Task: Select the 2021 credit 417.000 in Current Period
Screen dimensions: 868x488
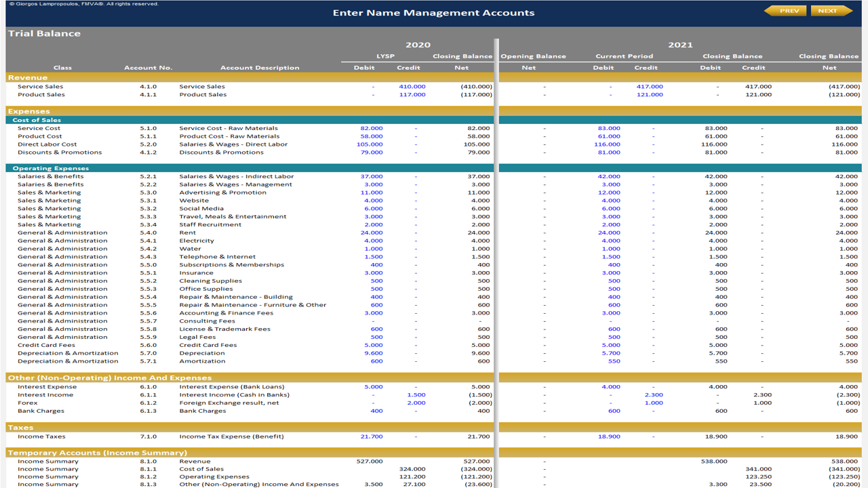Action: coord(650,87)
